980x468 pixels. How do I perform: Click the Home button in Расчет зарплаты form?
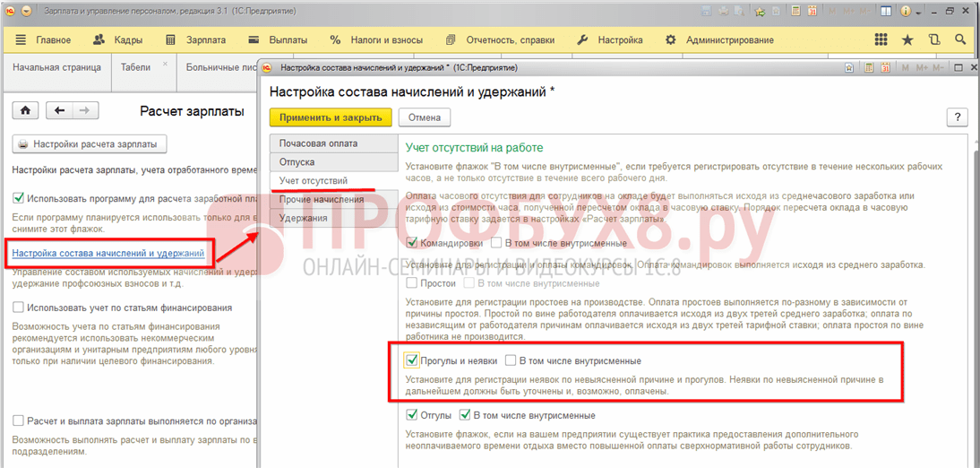(x=26, y=110)
